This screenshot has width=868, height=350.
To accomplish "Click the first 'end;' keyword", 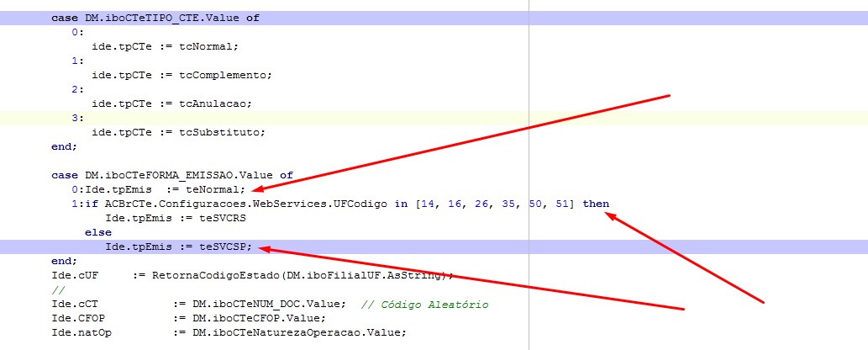I will [x=65, y=147].
